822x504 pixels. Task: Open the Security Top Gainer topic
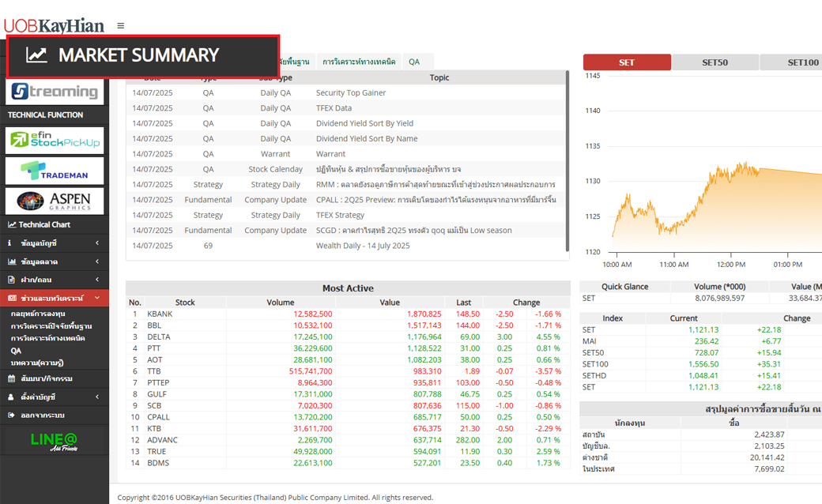[x=351, y=92]
